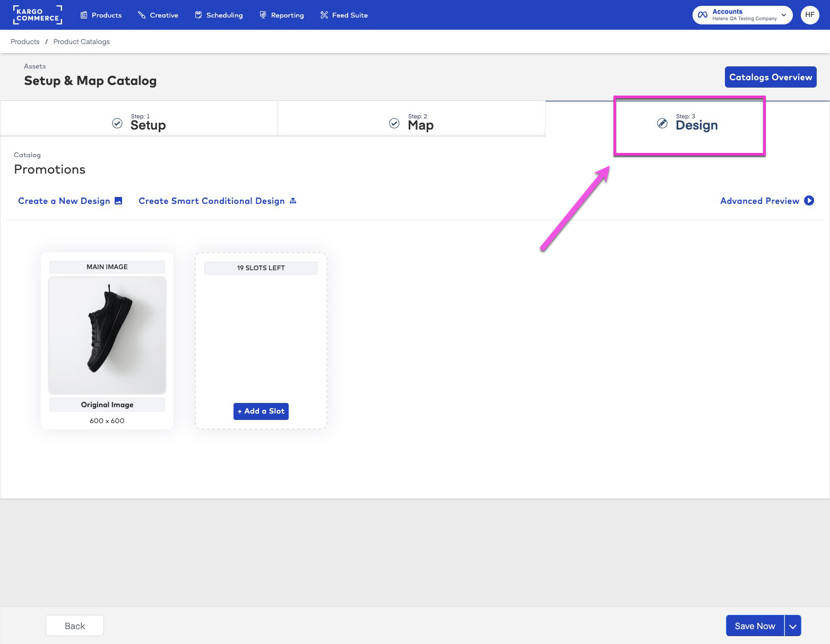Click the Products icon in the navigation bar
830x644 pixels.
click(x=84, y=15)
